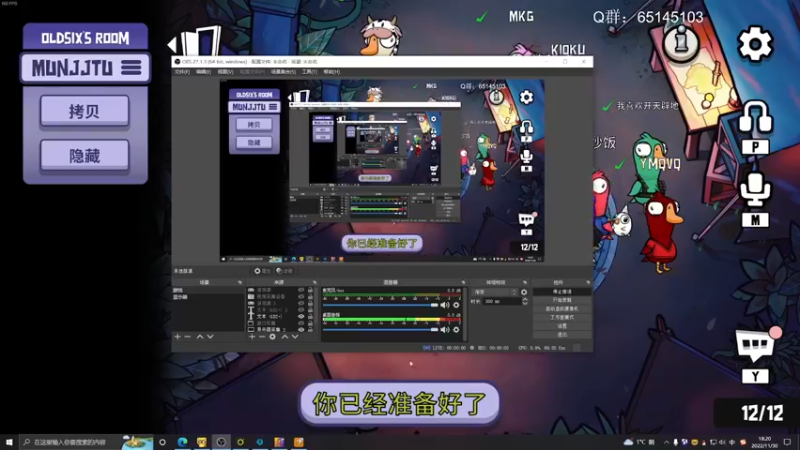Toggle lock on 显示器采集 2 source
This screenshot has width=800, height=450.
(310, 330)
